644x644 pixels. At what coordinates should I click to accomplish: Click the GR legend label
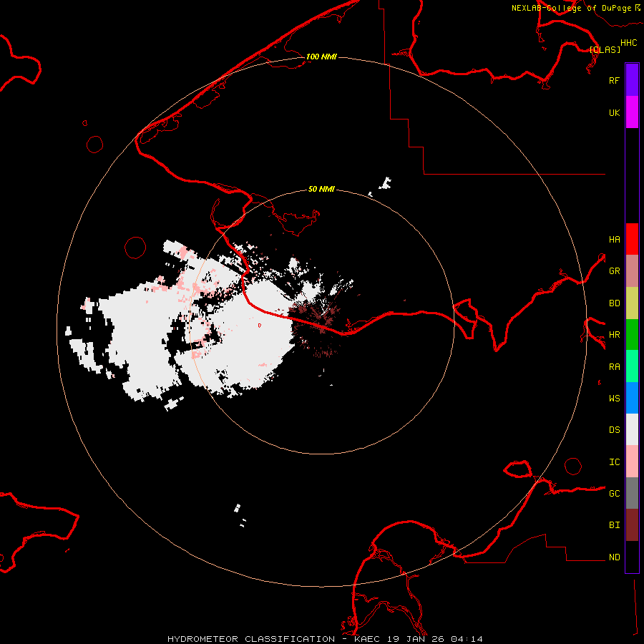[x=614, y=270]
